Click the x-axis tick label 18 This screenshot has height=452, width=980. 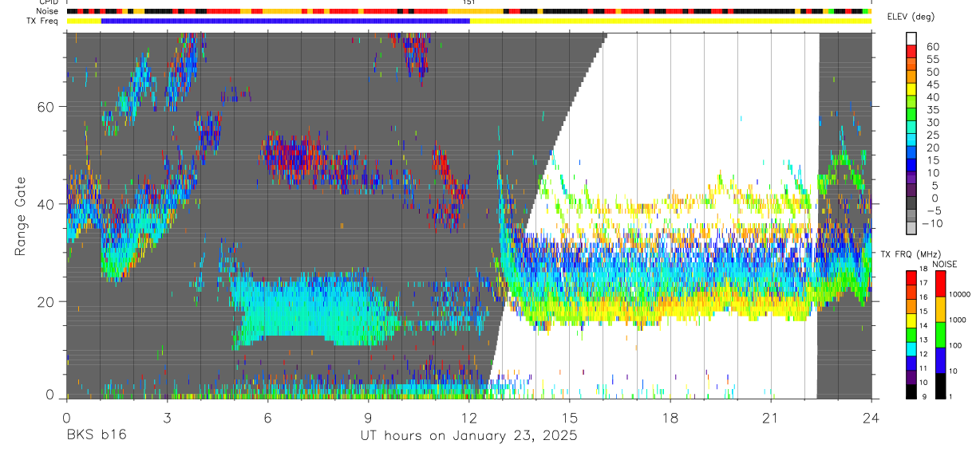coord(670,418)
